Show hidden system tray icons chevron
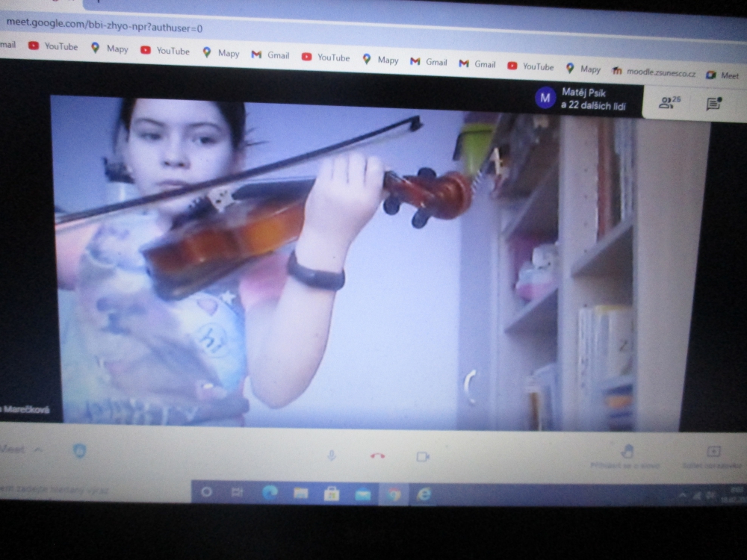This screenshot has height=560, width=747. [682, 496]
